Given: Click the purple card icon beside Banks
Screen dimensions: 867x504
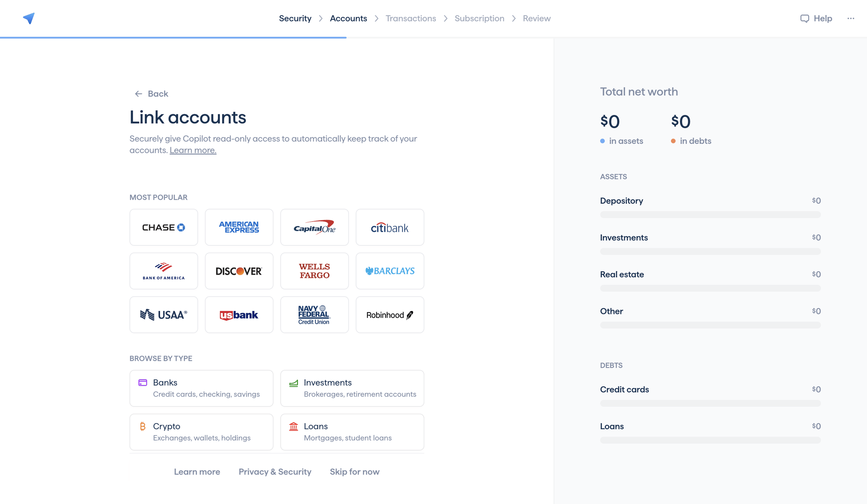Looking at the screenshot, I should click(143, 383).
